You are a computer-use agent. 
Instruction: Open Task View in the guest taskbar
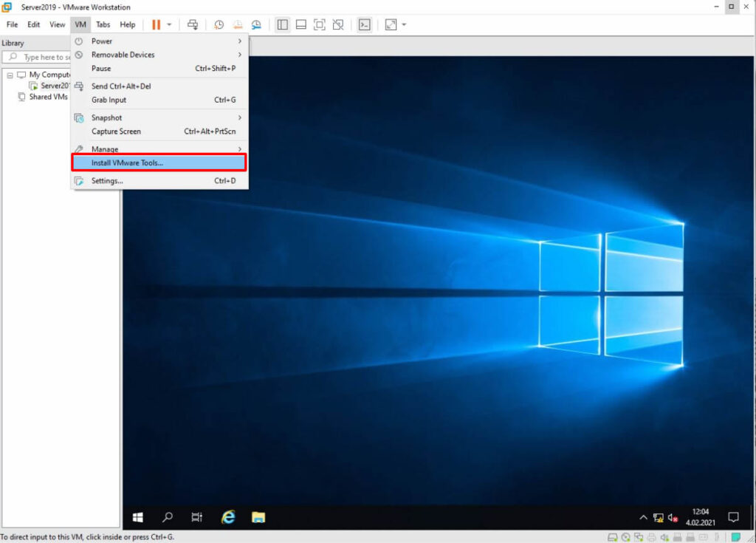click(x=196, y=517)
